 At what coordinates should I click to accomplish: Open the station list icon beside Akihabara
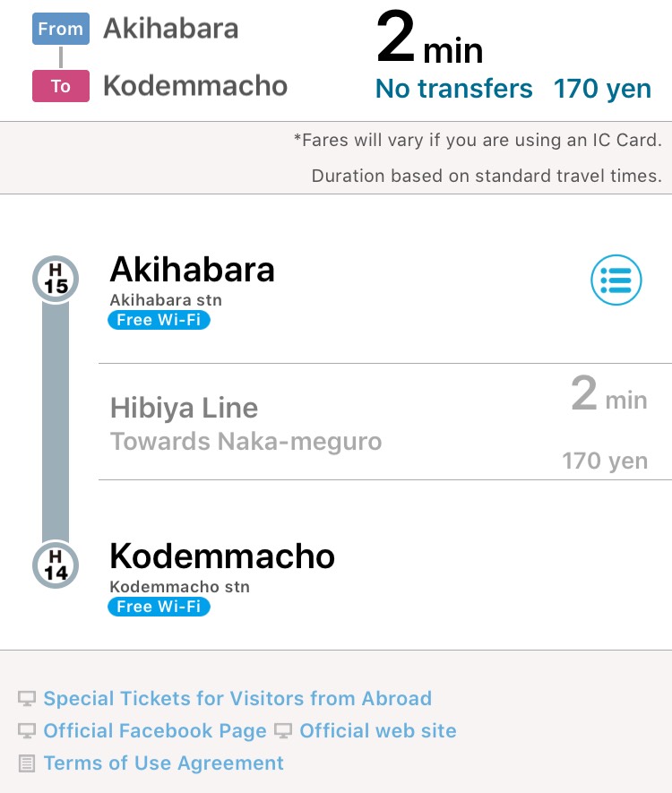(x=616, y=281)
